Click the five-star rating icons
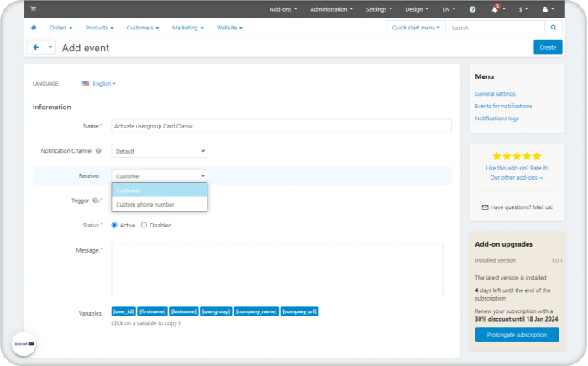The width and height of the screenshot is (588, 366). tap(517, 156)
